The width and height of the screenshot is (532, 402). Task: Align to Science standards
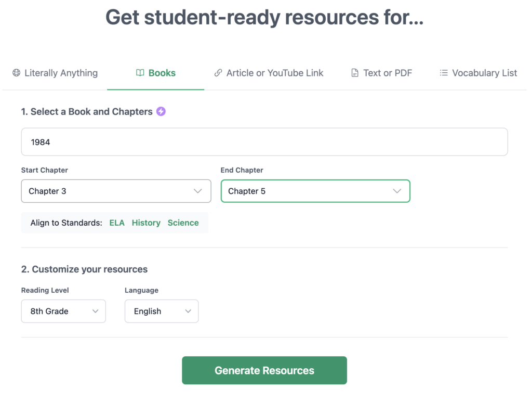[183, 223]
